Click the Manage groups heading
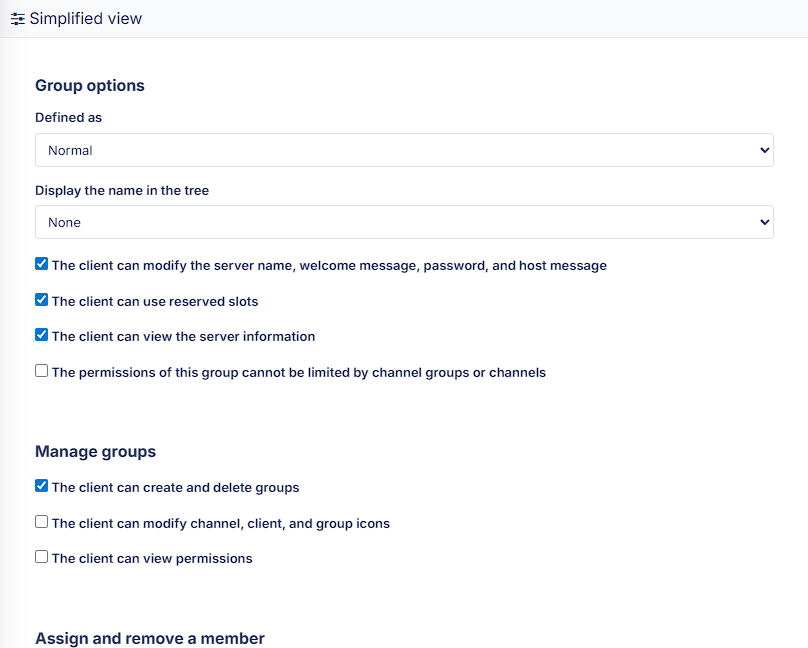808x648 pixels. pos(95,451)
